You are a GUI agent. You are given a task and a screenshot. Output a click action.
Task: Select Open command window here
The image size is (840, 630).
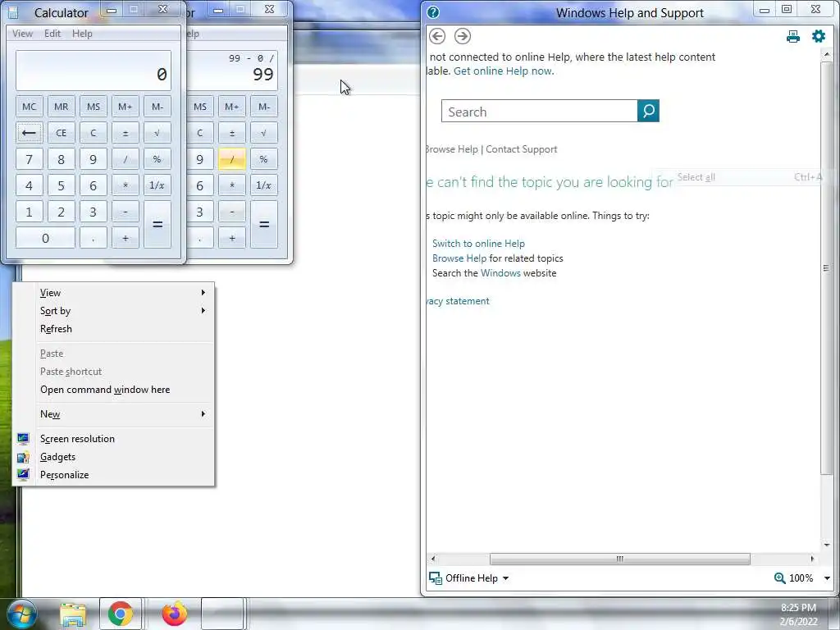[x=113, y=390]
